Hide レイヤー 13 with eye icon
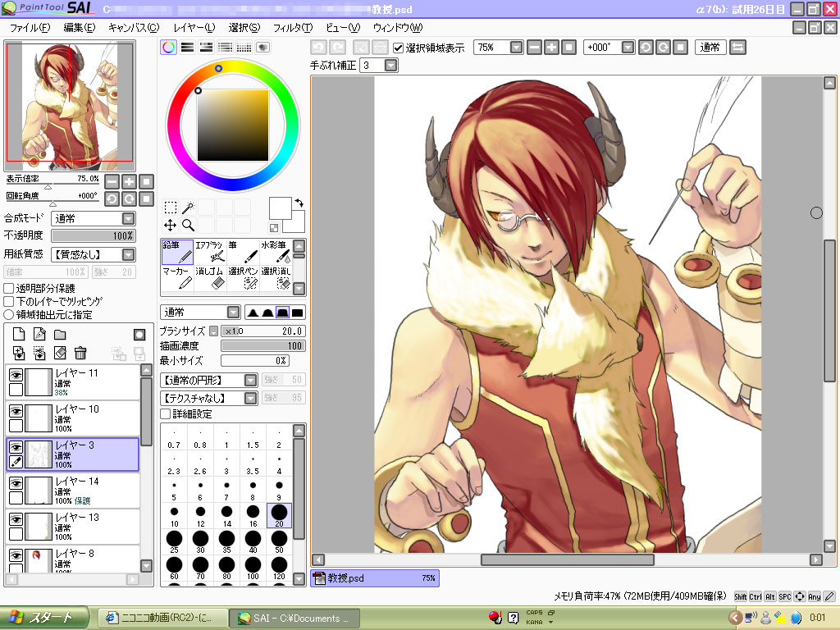 16,519
